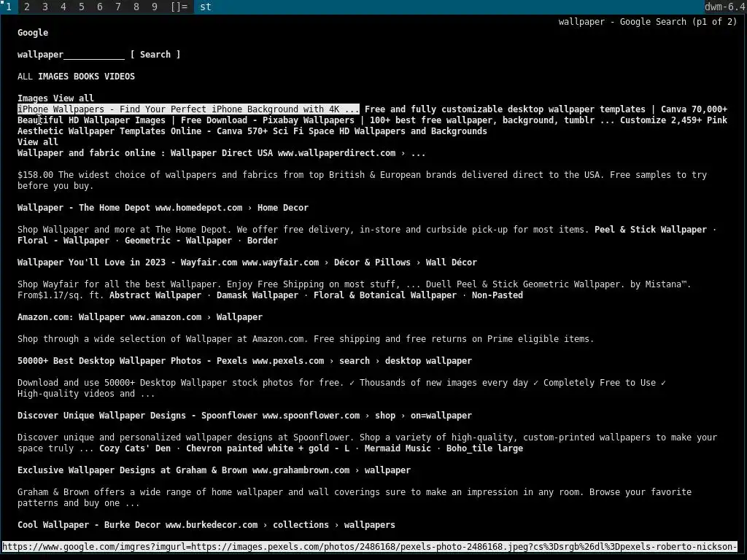Switch to dwm tag 4
Viewport: 747px width, 560px height.
63,7
